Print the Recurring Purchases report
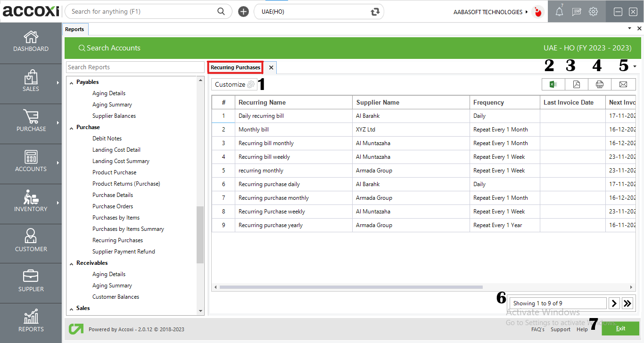The image size is (644, 343). (x=599, y=84)
